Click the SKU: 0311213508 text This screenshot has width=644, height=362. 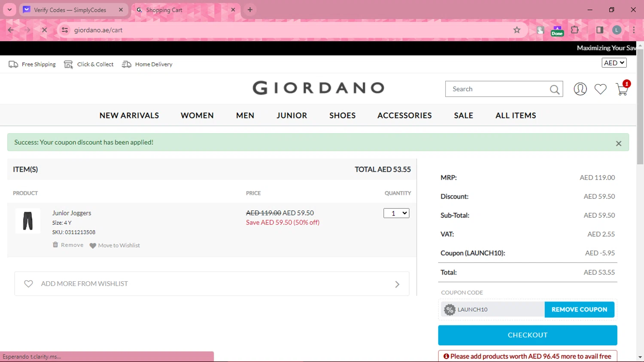[x=74, y=232]
